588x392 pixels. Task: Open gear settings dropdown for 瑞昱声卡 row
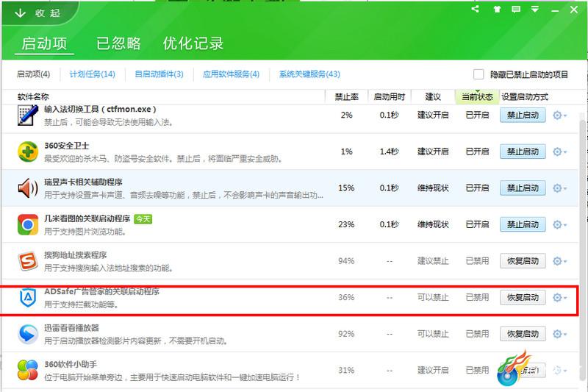point(559,188)
